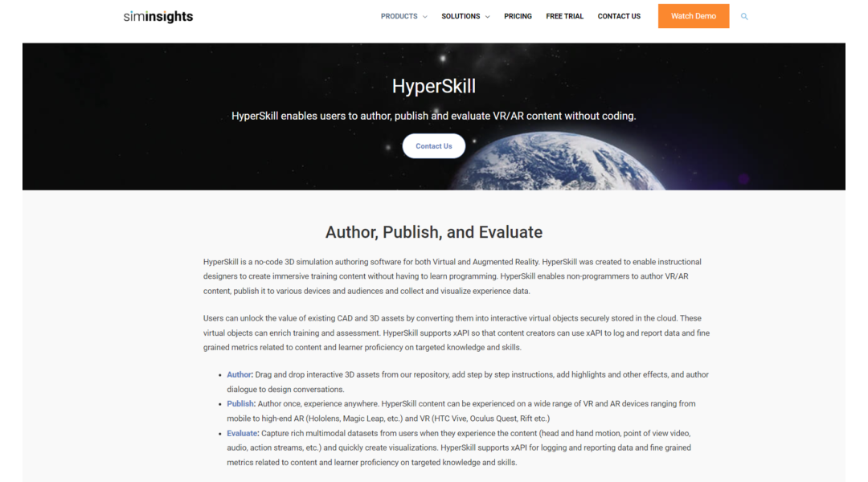Select PRICING in the navigation bar
The height and width of the screenshot is (482, 868).
pos(518,16)
